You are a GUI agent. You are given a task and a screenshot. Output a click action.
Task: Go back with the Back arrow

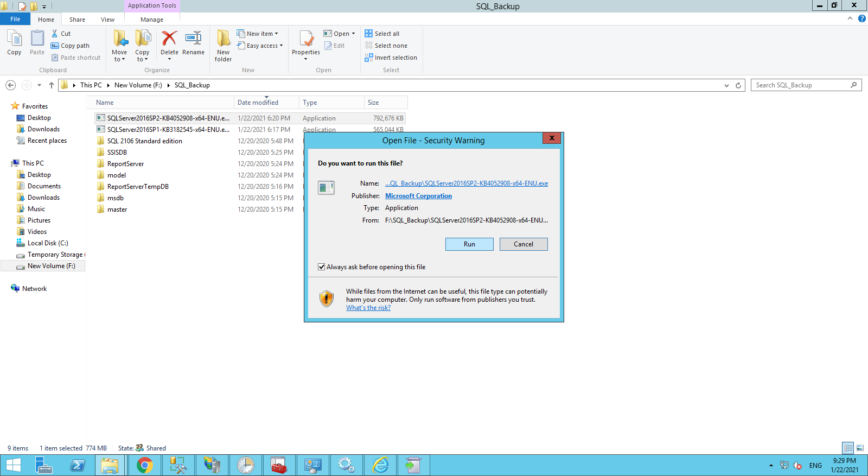point(10,85)
